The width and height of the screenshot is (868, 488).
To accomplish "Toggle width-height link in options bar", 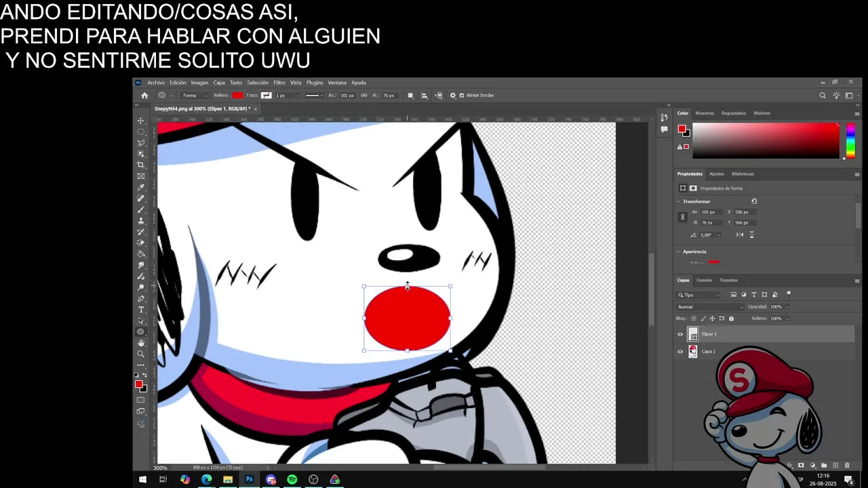I will pyautogui.click(x=363, y=96).
